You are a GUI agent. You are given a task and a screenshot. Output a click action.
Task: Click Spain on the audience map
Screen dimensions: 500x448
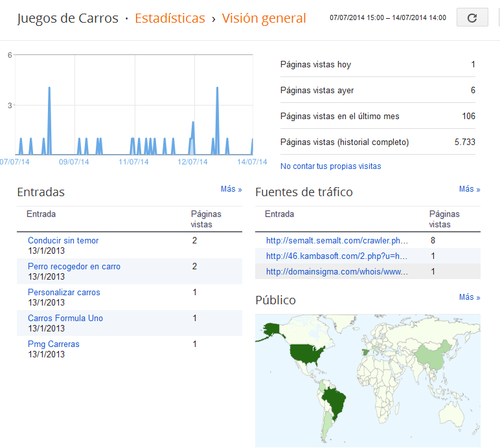coord(365,352)
